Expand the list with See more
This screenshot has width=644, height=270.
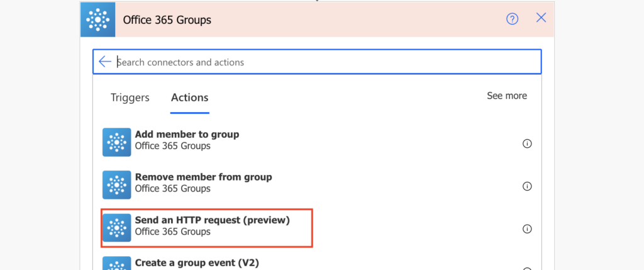pos(507,96)
